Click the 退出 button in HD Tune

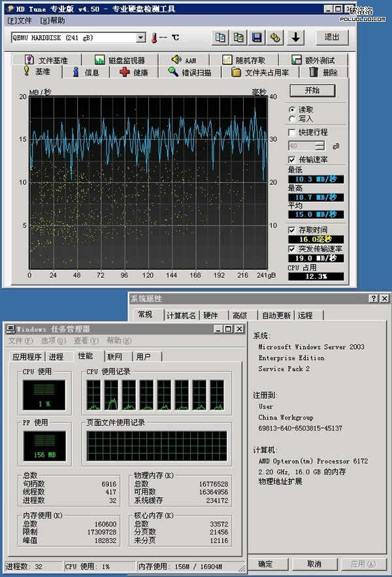click(x=332, y=37)
